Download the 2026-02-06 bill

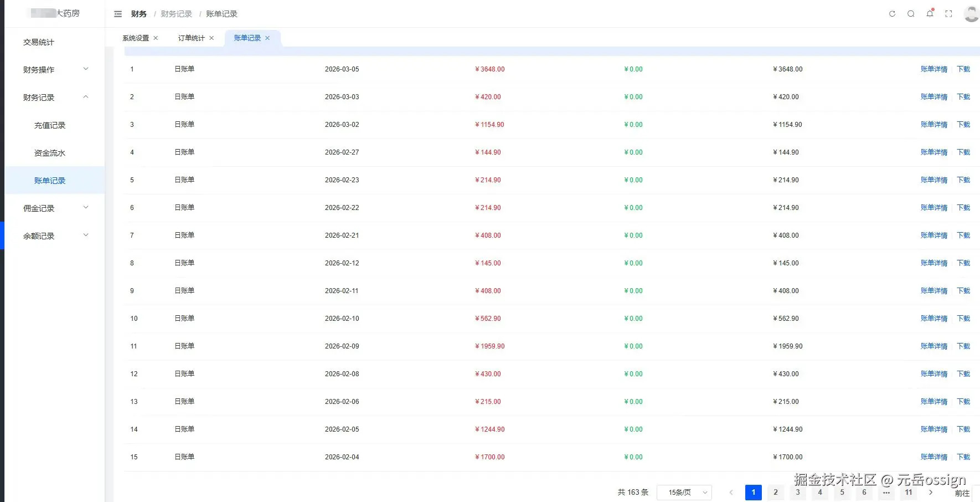[x=964, y=402]
